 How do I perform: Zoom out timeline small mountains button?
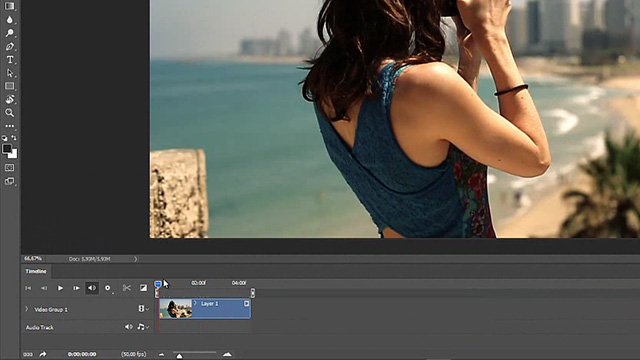[x=162, y=355]
